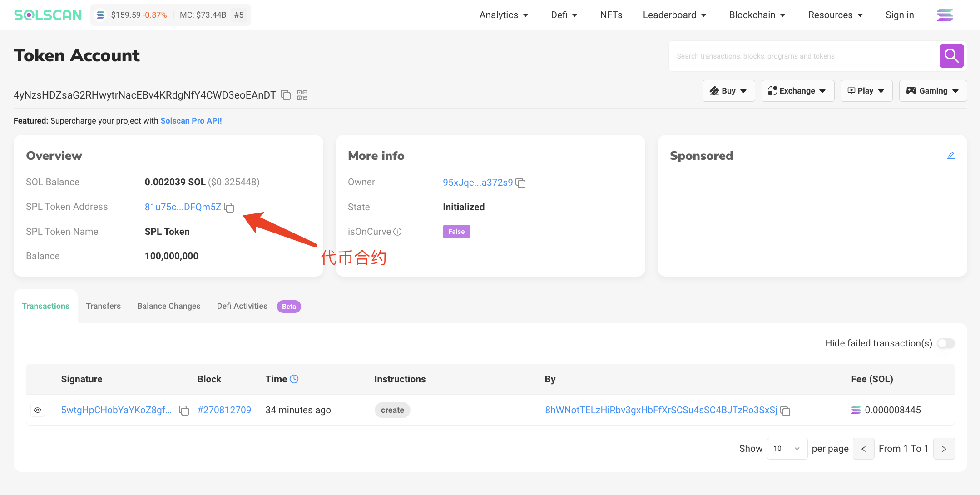Copy the transaction signature
The height and width of the screenshot is (495, 980).
point(184,411)
